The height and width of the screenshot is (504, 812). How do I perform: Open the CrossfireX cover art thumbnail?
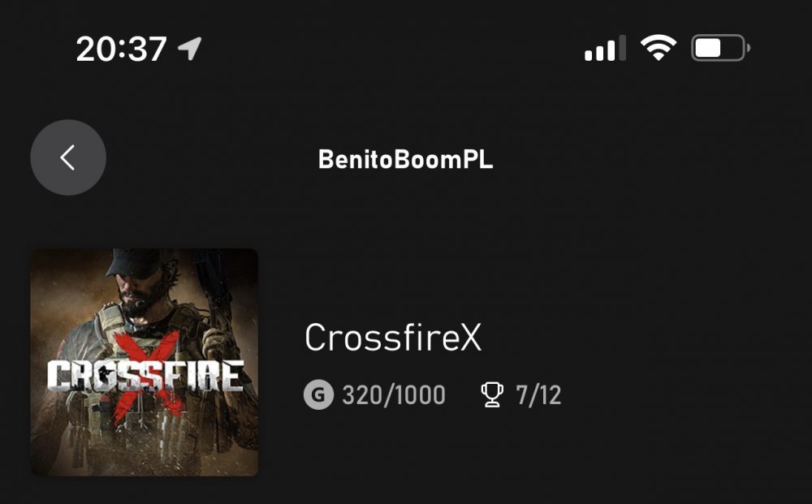point(145,362)
